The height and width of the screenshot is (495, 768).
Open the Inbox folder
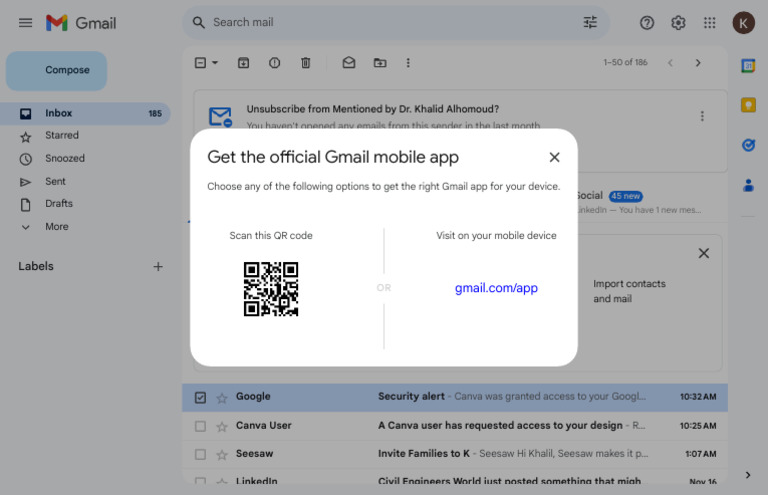(x=85, y=114)
